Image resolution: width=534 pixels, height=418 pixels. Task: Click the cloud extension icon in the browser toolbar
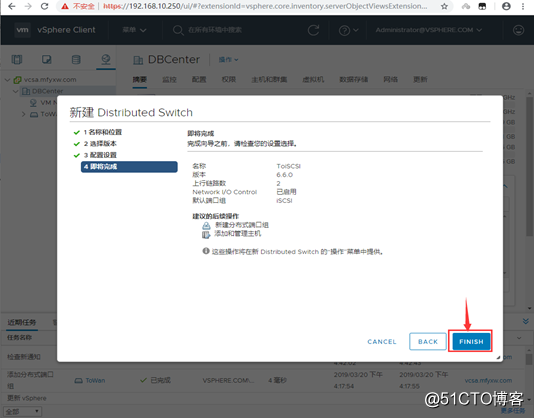pos(466,6)
